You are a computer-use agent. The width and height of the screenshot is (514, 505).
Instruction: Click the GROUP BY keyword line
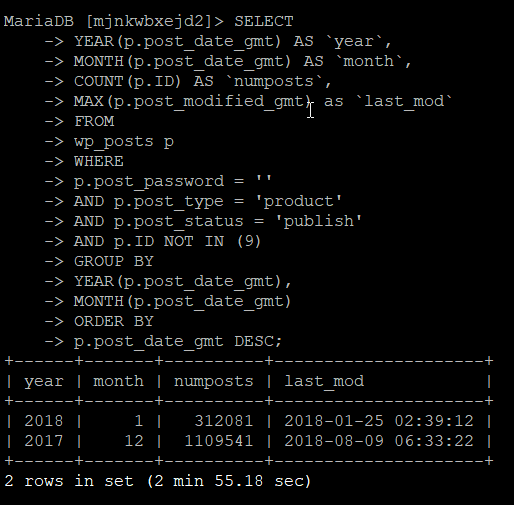pos(114,262)
